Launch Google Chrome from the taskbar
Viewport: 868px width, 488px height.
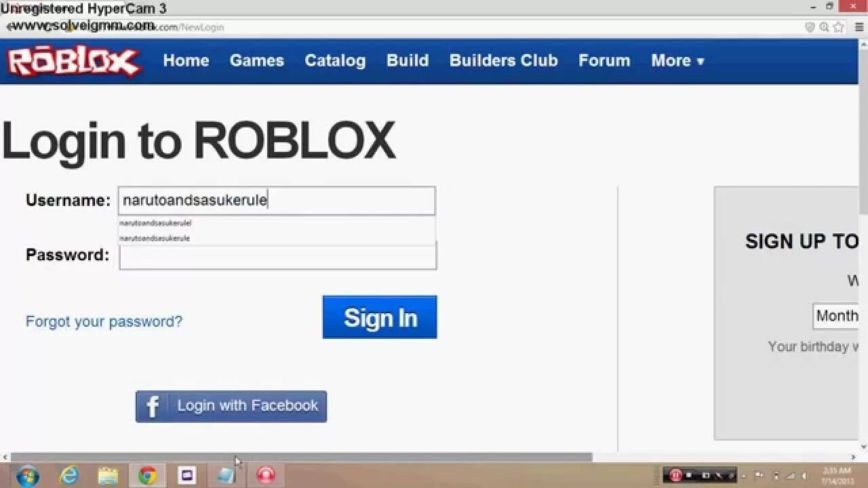(x=146, y=476)
